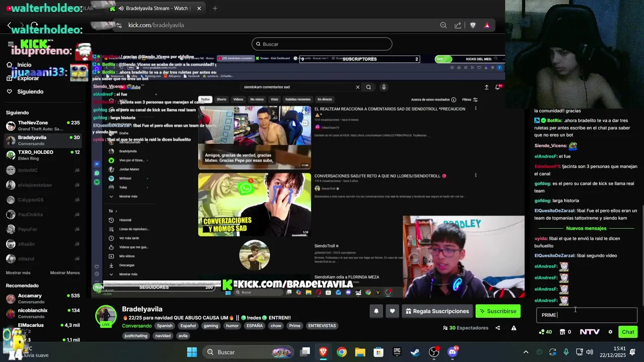Go back using browser back arrow
Image resolution: width=644 pixels, height=362 pixels.
tap(10, 25)
